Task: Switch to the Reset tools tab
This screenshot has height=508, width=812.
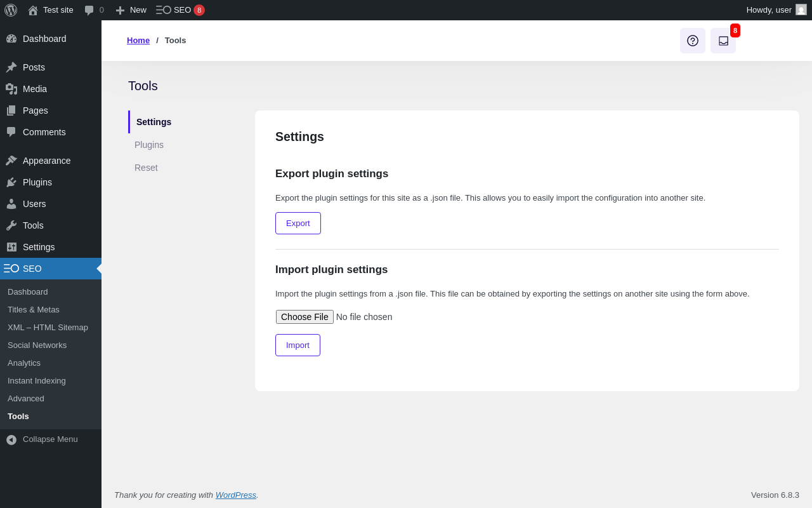Action: 146,168
